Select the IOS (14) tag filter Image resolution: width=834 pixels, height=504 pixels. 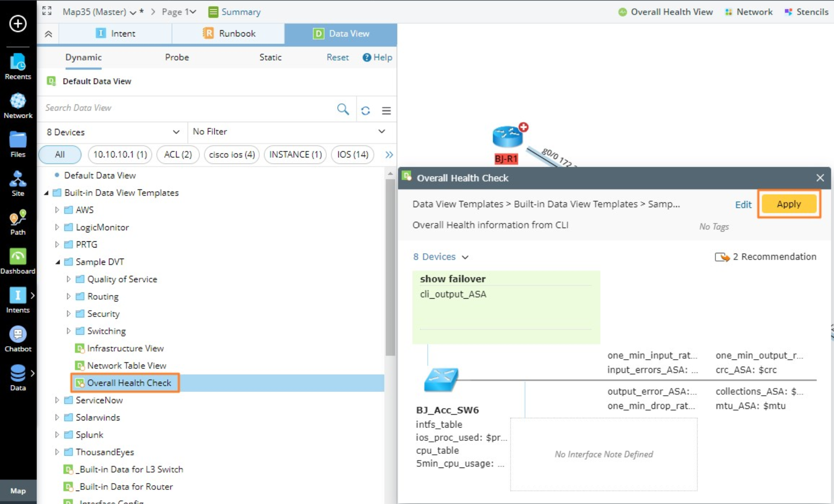point(353,155)
